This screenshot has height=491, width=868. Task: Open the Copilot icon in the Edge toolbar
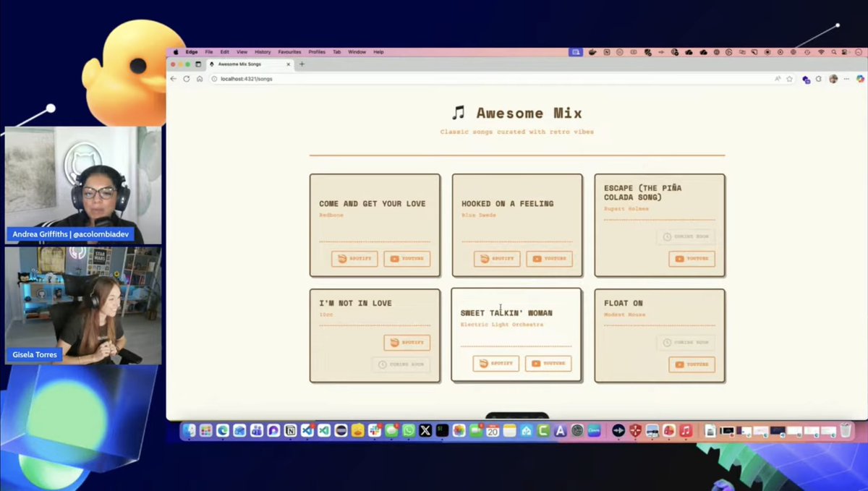(860, 79)
